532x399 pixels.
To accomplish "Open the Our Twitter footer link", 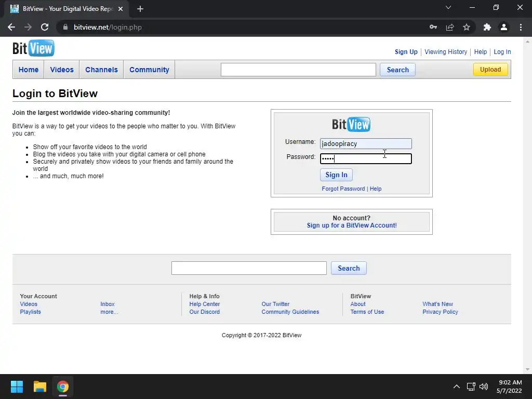I will click(275, 304).
